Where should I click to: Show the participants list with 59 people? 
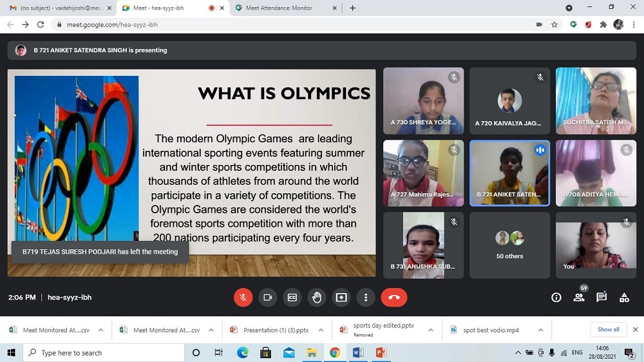click(x=579, y=298)
